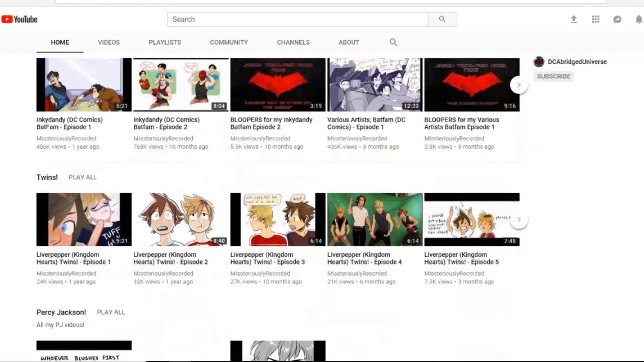Focus the Search input field

tap(298, 19)
